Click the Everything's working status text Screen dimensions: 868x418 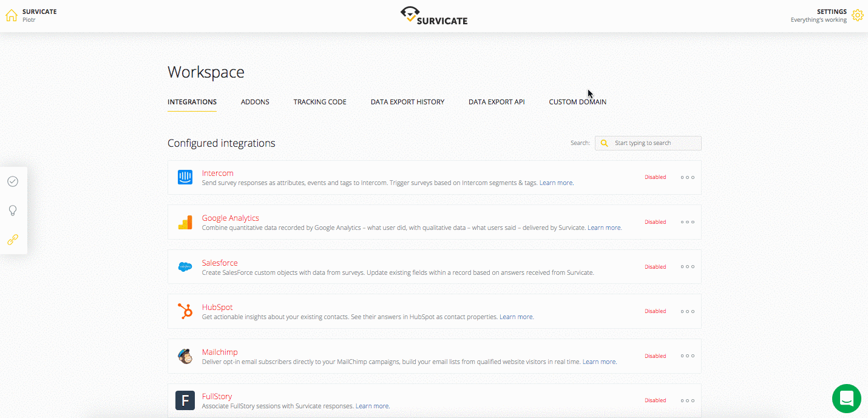tap(818, 20)
